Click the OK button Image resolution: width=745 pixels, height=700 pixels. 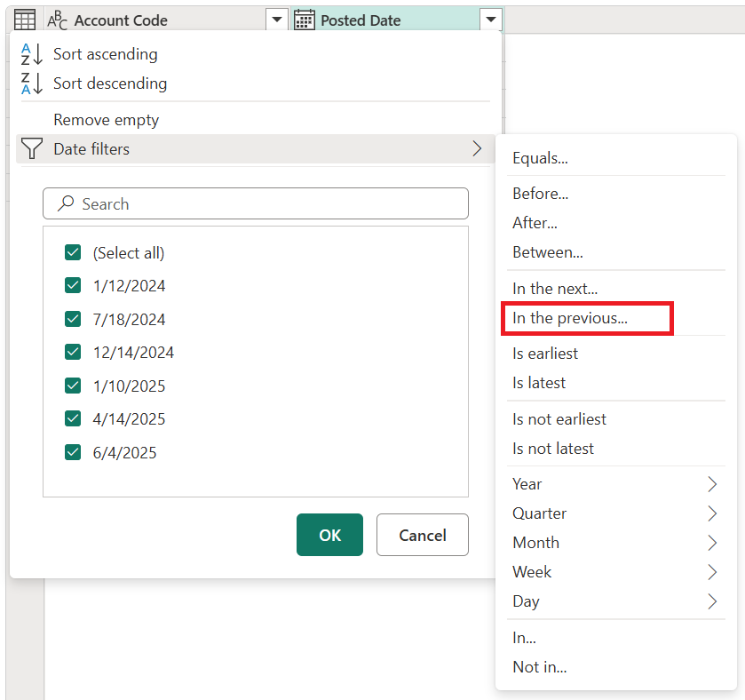click(329, 535)
